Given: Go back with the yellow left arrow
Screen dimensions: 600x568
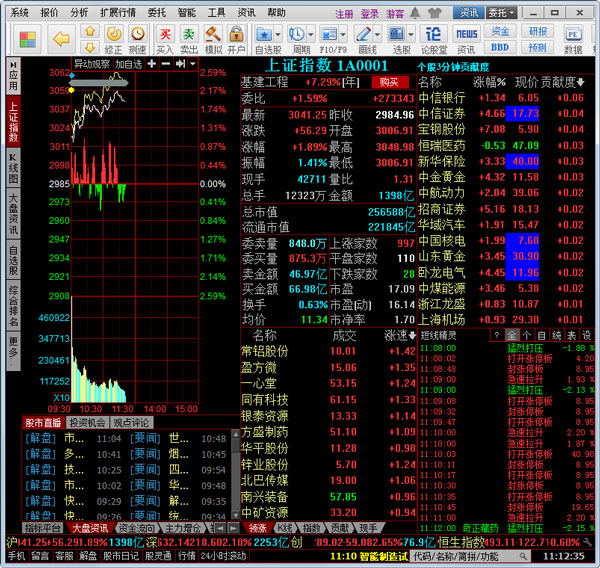Looking at the screenshot, I should tap(61, 39).
